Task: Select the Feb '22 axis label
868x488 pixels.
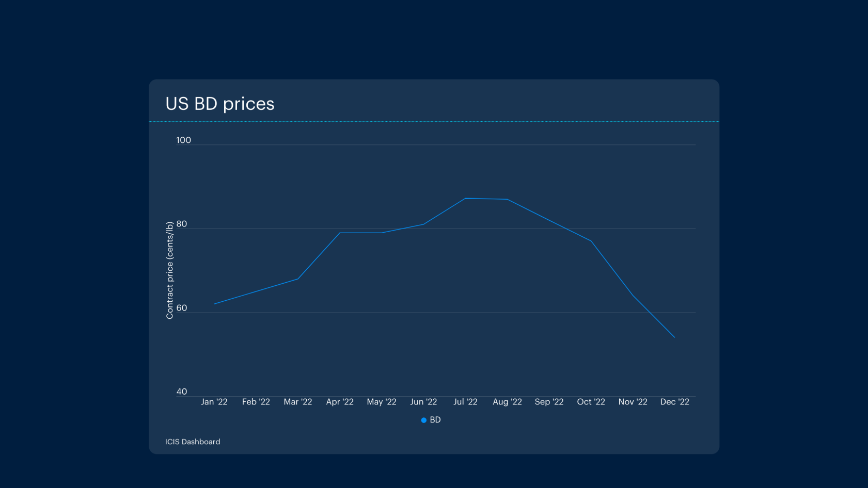Action: [x=256, y=402]
